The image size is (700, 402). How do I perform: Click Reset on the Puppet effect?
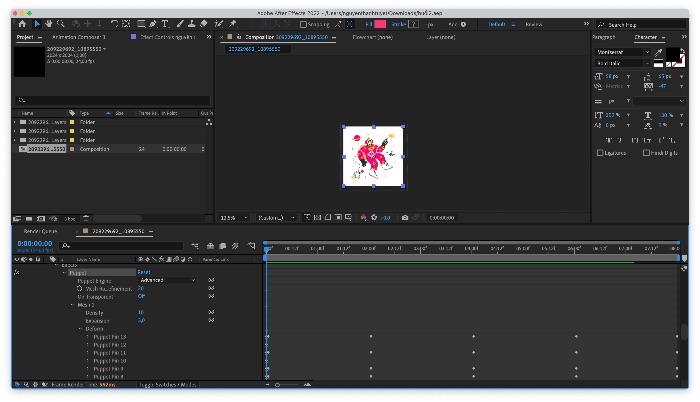point(144,272)
